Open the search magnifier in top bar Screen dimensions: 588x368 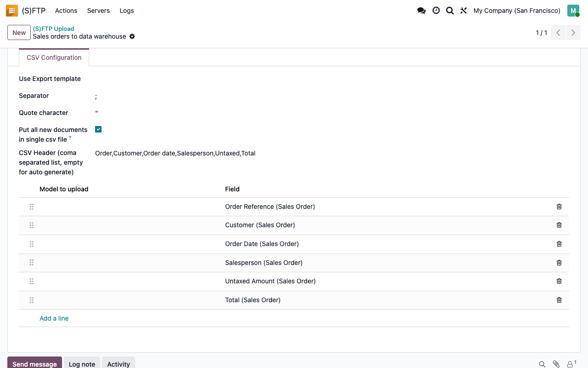pos(450,11)
